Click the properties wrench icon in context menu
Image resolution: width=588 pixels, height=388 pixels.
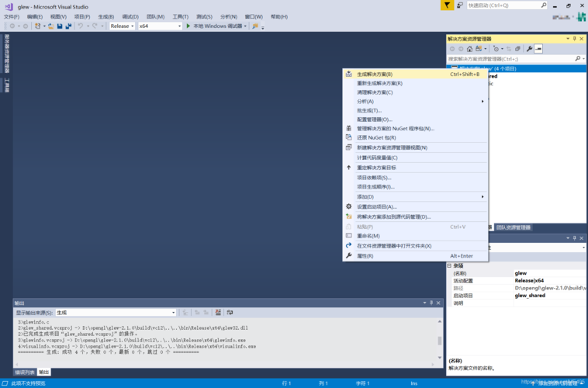point(349,255)
